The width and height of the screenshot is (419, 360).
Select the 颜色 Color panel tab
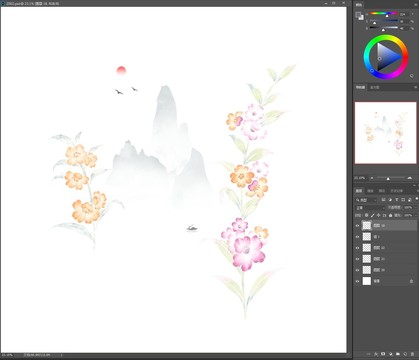[x=359, y=5]
